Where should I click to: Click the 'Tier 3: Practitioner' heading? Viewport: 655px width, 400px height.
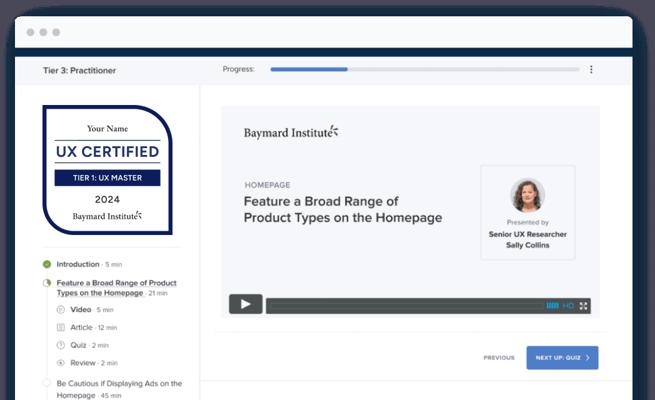point(79,71)
